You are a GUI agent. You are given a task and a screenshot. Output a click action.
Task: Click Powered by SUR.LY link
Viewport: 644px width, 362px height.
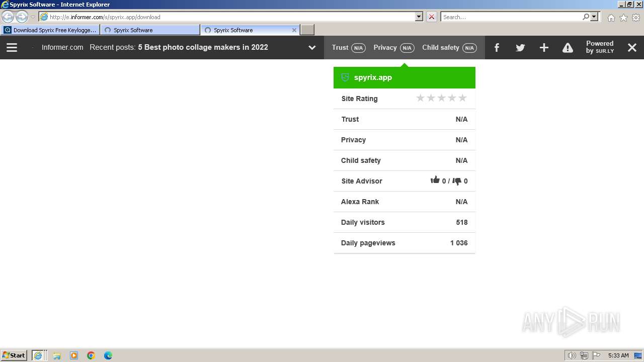(x=600, y=47)
